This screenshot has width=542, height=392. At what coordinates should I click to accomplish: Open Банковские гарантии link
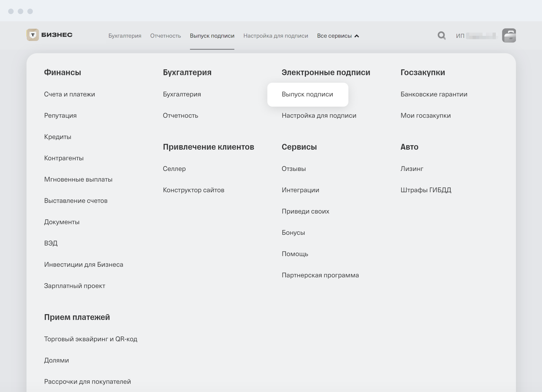[x=434, y=94]
